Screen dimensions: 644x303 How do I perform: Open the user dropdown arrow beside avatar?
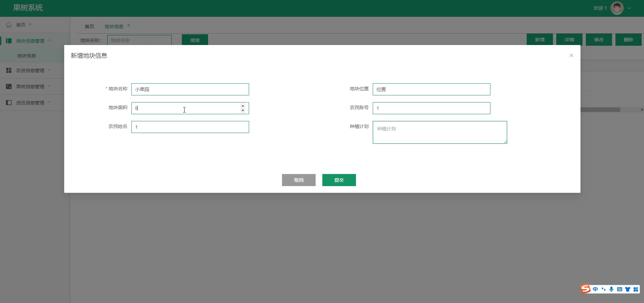tap(629, 8)
